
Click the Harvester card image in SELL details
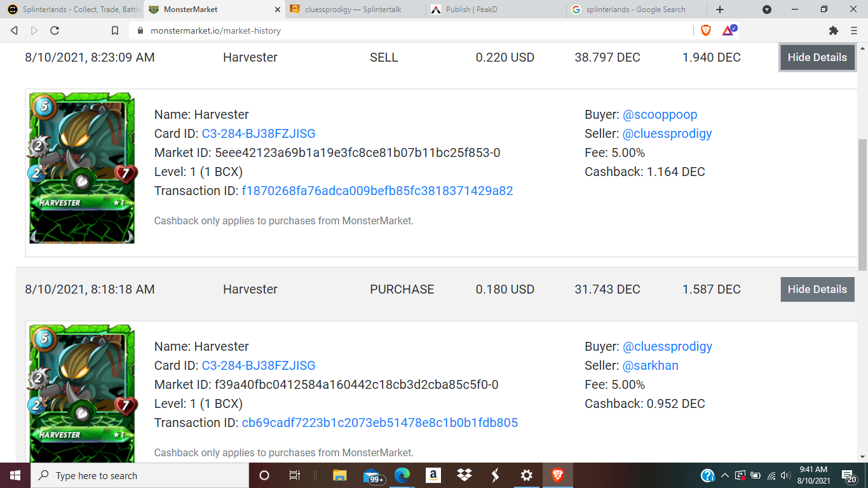82,168
